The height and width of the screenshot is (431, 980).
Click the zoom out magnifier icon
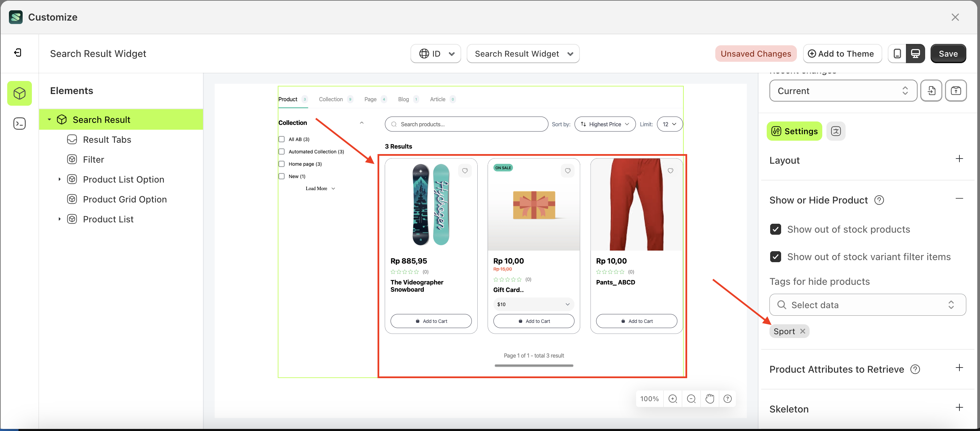click(x=691, y=399)
